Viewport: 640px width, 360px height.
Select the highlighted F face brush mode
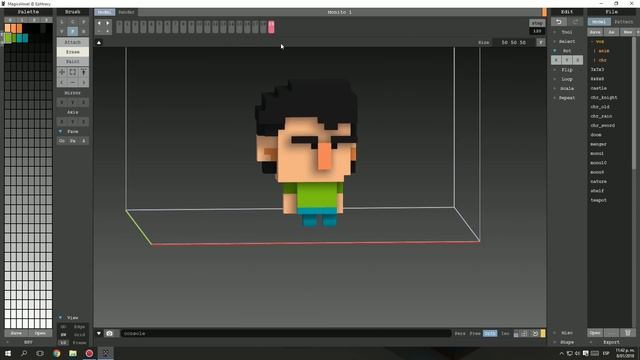pyautogui.click(x=73, y=31)
